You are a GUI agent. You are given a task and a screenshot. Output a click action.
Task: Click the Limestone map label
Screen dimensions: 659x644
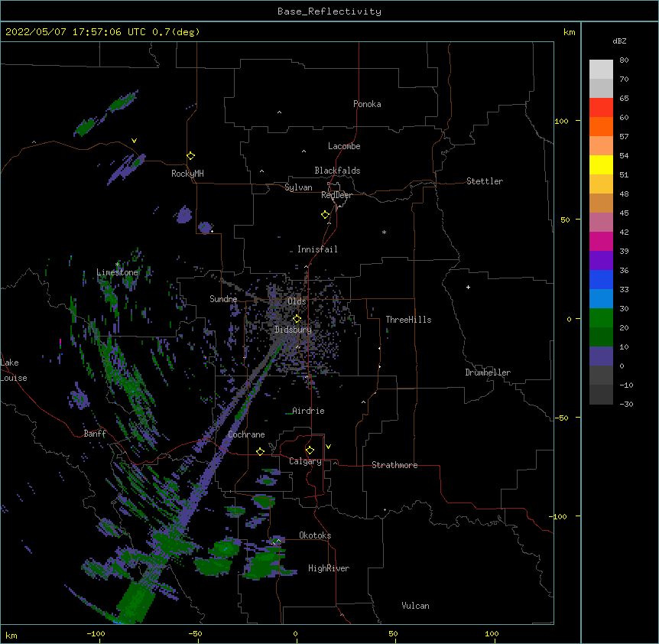pyautogui.click(x=117, y=272)
